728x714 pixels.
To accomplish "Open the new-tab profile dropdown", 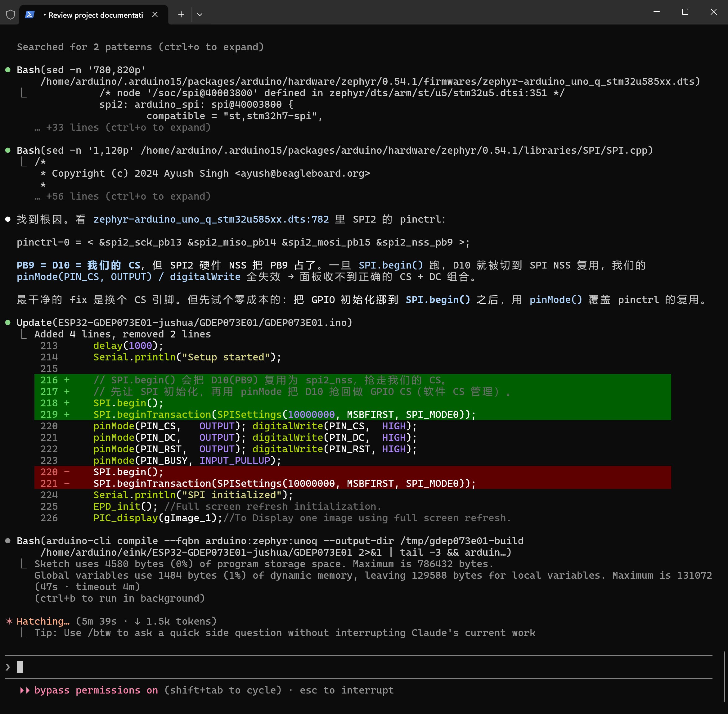I will click(x=200, y=15).
